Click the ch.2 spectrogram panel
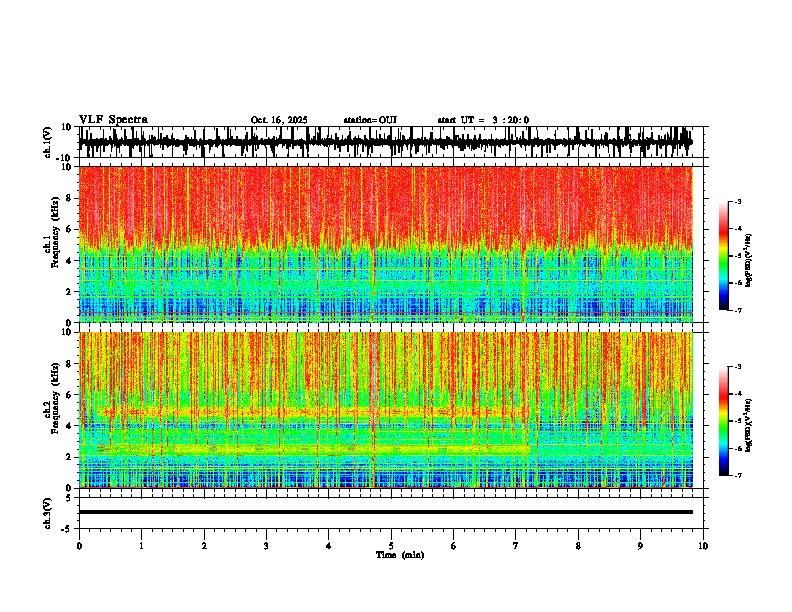The height and width of the screenshot is (612, 792). pyautogui.click(x=385, y=410)
